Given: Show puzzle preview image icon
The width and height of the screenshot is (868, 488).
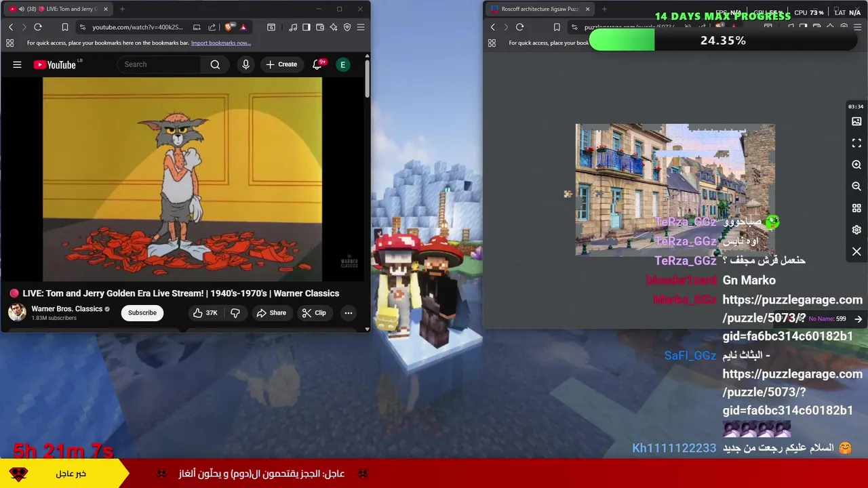Looking at the screenshot, I should tap(856, 121).
